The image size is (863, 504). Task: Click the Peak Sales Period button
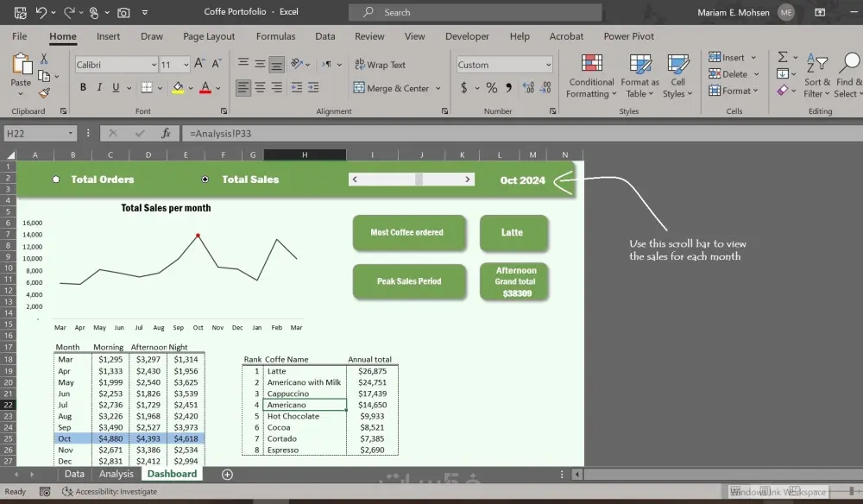[409, 280]
